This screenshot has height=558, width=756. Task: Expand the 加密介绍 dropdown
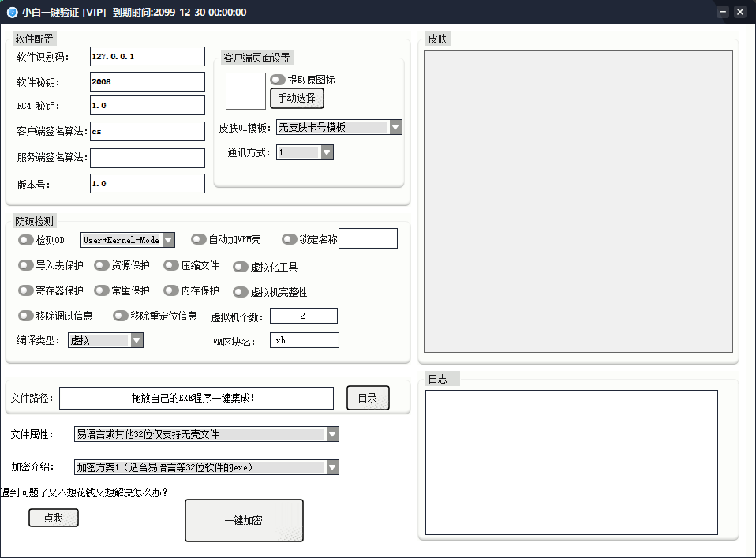pos(333,466)
